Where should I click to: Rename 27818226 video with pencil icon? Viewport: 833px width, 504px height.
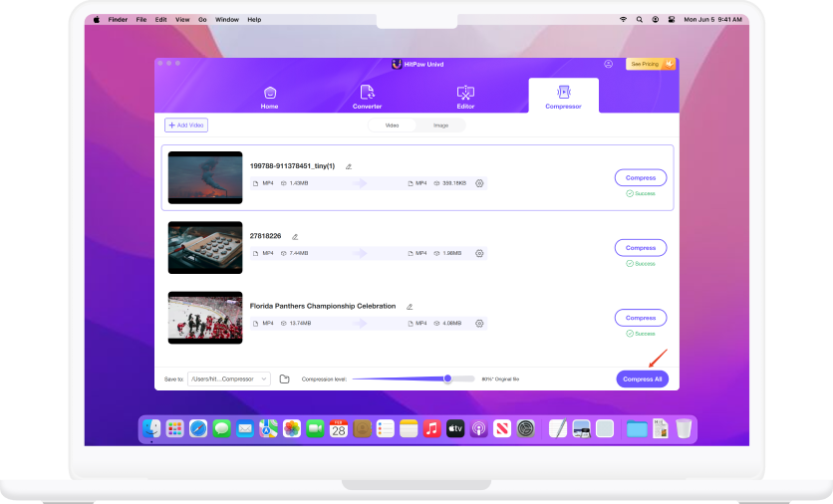(x=295, y=237)
